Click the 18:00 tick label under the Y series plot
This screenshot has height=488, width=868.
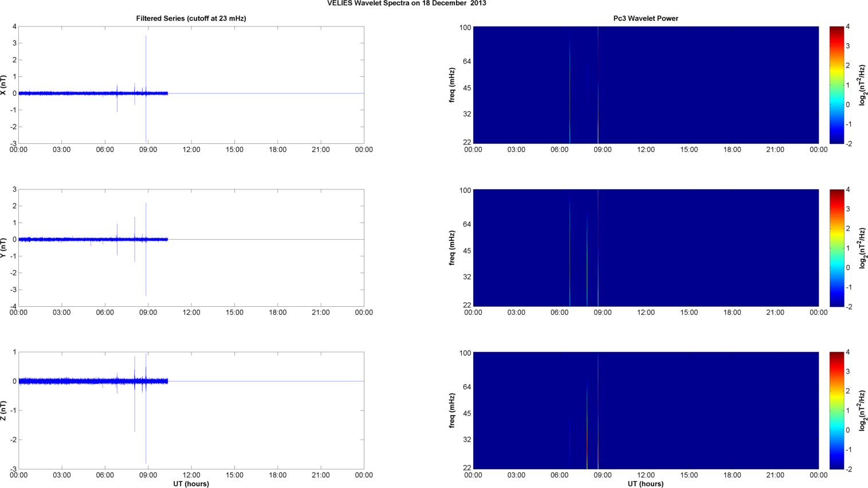(278, 313)
